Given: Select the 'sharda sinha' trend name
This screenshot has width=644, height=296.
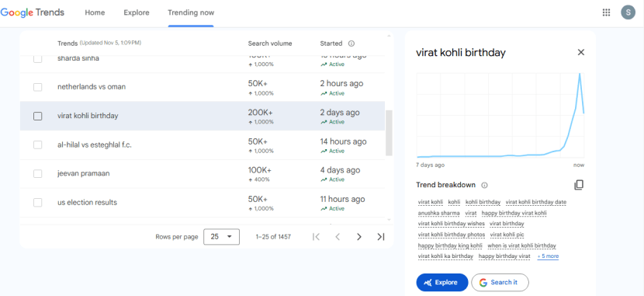Looking at the screenshot, I should pyautogui.click(x=78, y=58).
